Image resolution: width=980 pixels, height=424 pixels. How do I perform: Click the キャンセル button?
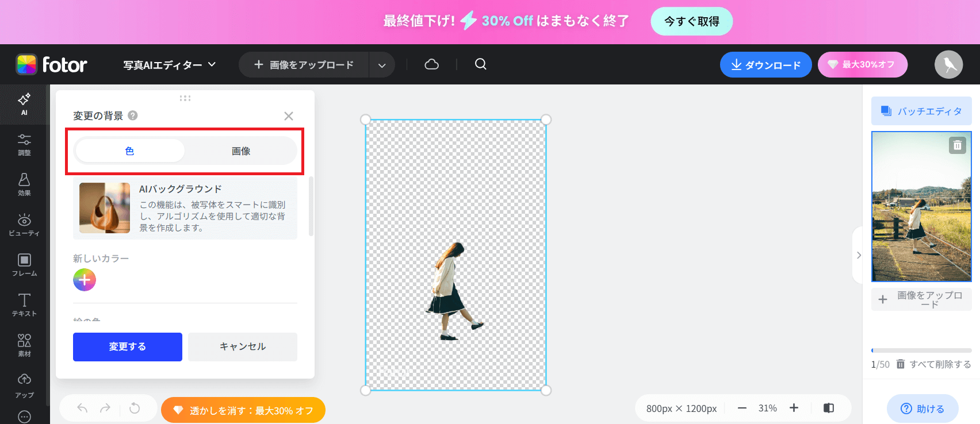[x=243, y=347]
